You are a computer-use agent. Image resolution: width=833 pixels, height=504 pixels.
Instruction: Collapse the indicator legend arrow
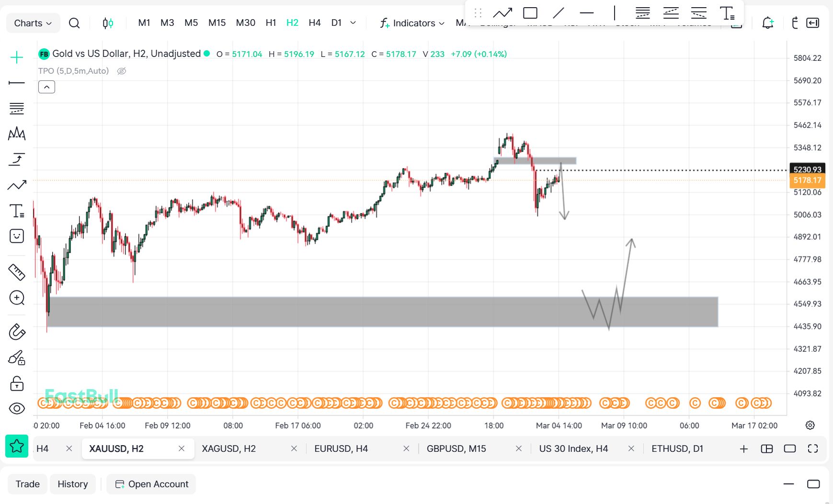tap(46, 87)
